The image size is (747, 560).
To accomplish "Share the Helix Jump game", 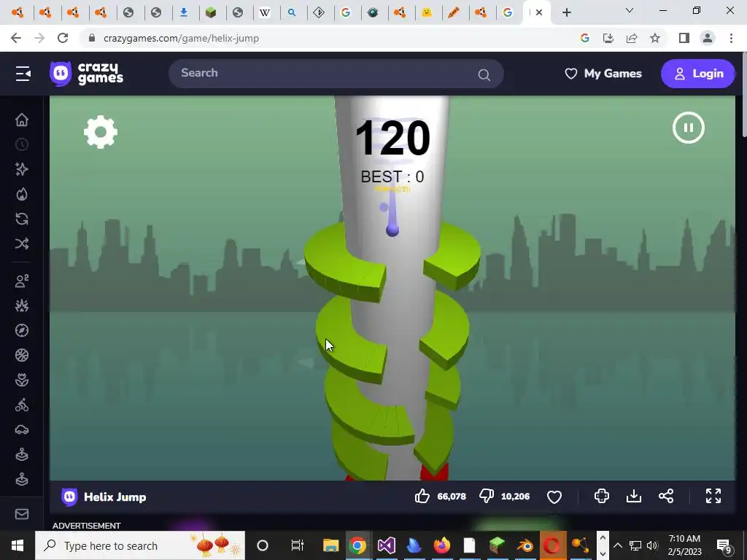I will point(666,496).
